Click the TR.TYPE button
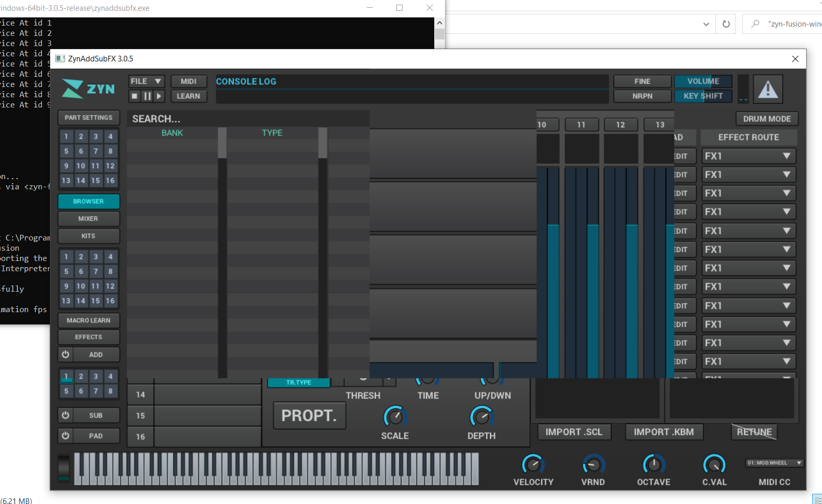The width and height of the screenshot is (822, 504). (x=299, y=382)
